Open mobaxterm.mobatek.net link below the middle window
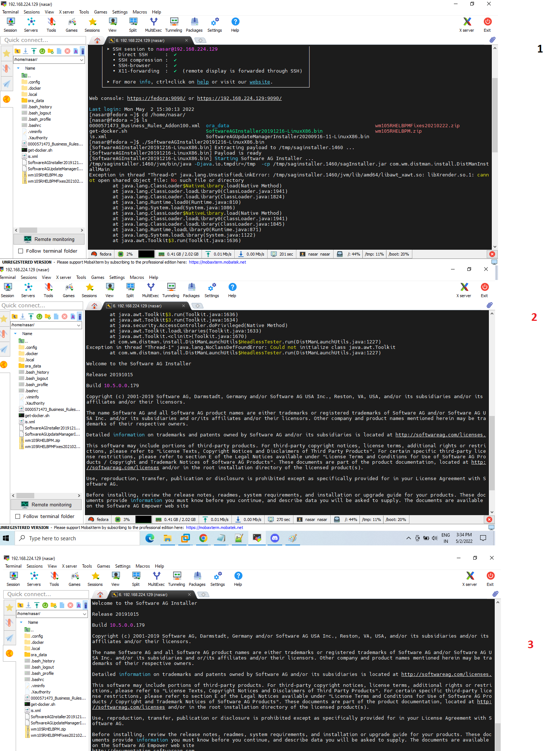Screen dimensions: 560x751 click(215, 528)
